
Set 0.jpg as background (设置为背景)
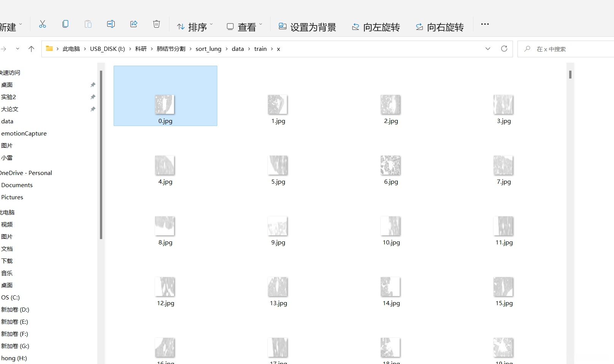coord(307,27)
